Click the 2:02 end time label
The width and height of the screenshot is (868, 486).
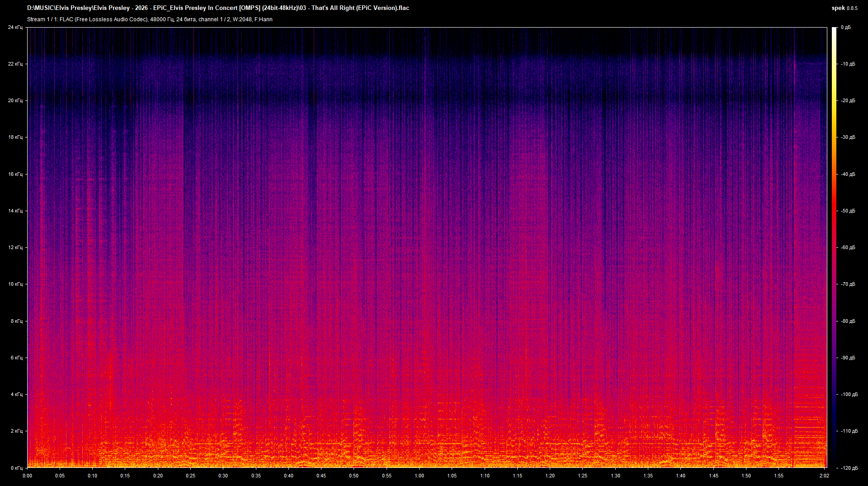click(x=825, y=476)
